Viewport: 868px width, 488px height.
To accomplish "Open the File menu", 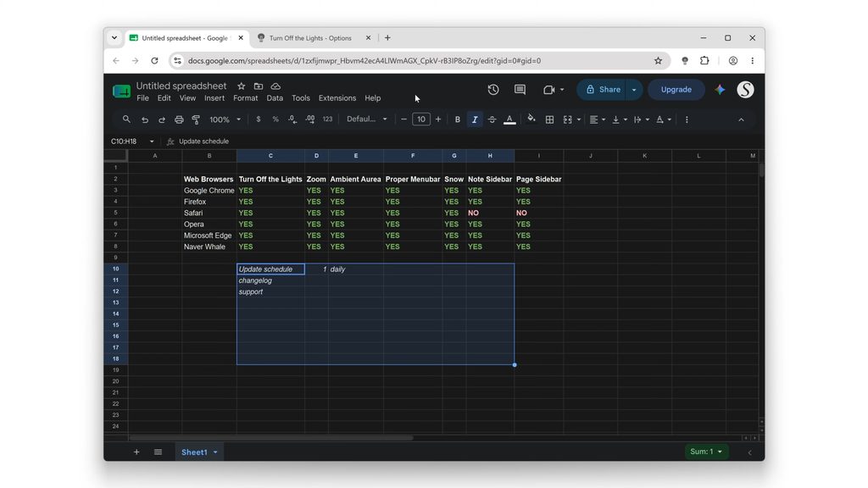I will coord(142,98).
